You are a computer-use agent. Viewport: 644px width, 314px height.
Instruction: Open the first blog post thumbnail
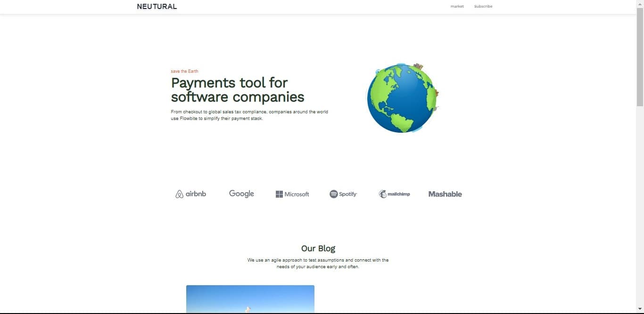pos(250,299)
